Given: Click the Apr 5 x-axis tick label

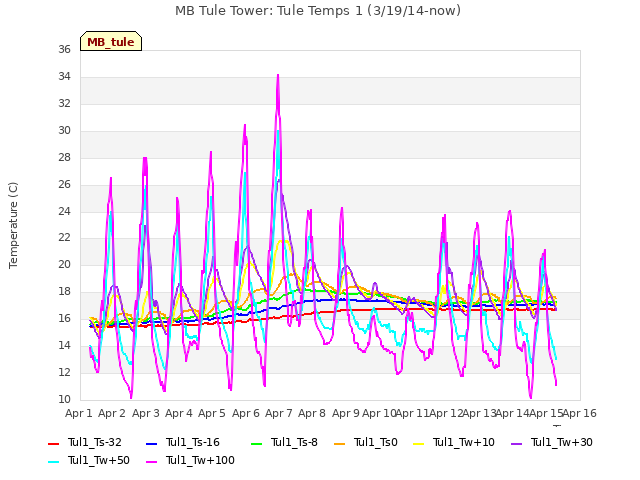Looking at the screenshot, I should 212,413.
